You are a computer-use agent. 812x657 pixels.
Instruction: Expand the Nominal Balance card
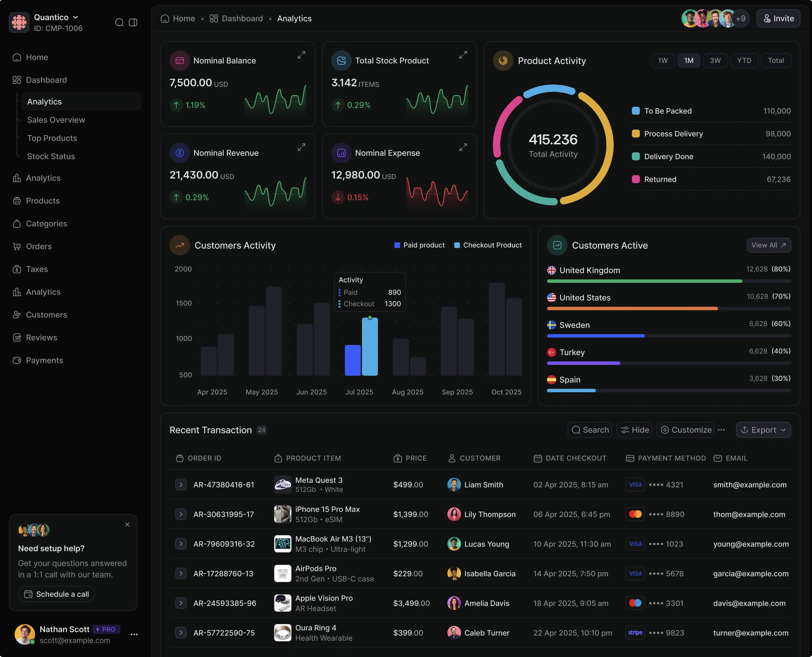point(301,55)
